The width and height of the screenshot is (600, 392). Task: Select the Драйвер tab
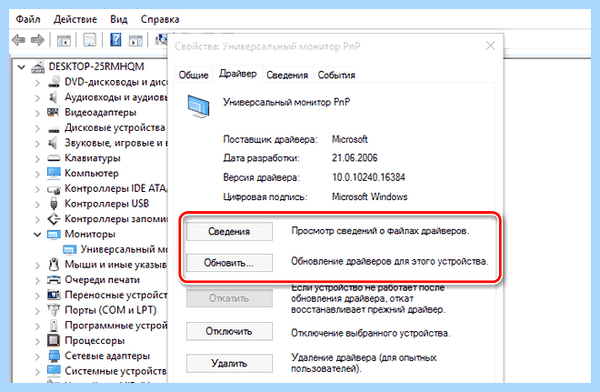pos(238,74)
